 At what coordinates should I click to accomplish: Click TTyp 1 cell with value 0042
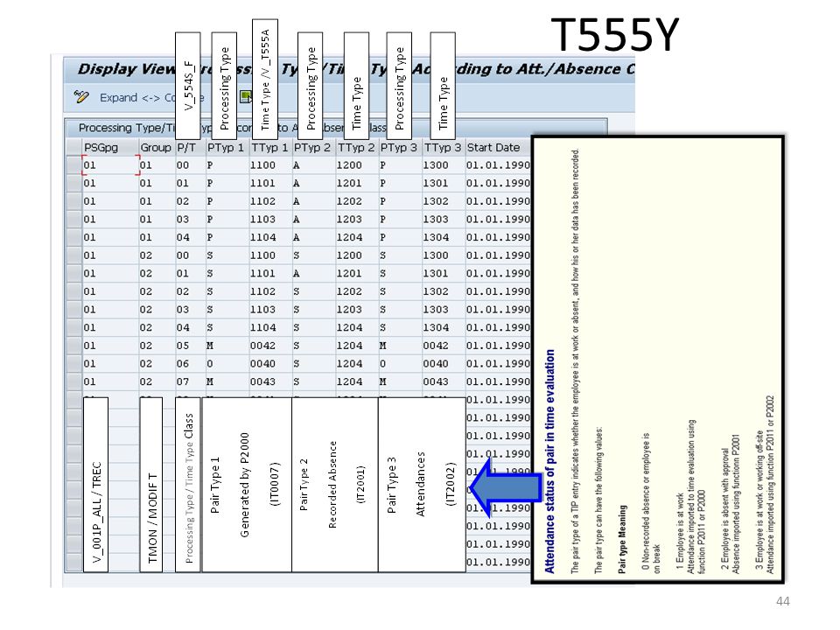(x=270, y=346)
